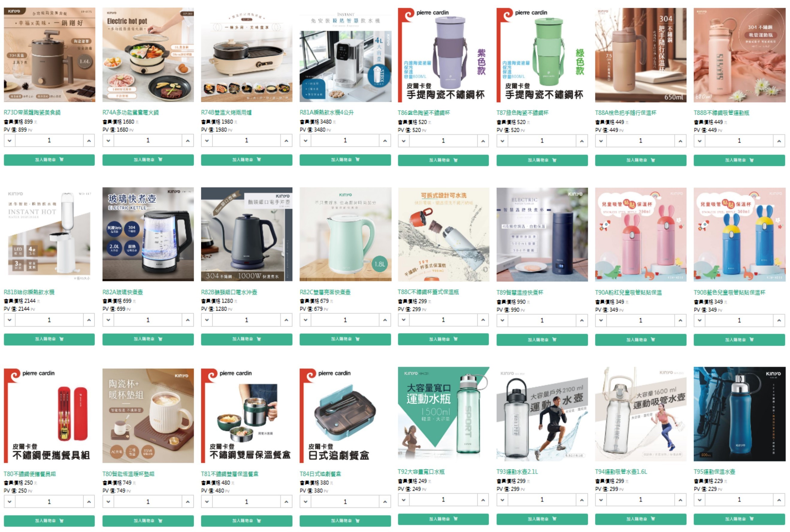Click T87 green pierre cardin cup image

(x=542, y=55)
